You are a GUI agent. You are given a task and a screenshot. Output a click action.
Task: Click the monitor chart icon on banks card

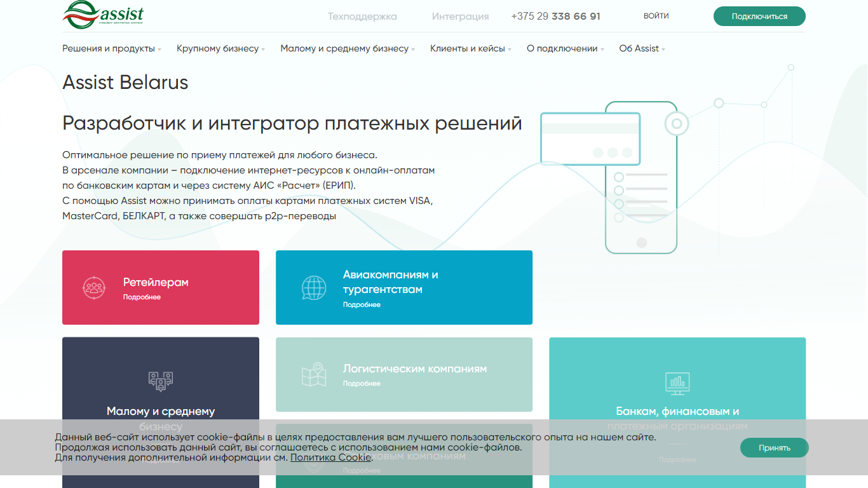[x=677, y=383]
